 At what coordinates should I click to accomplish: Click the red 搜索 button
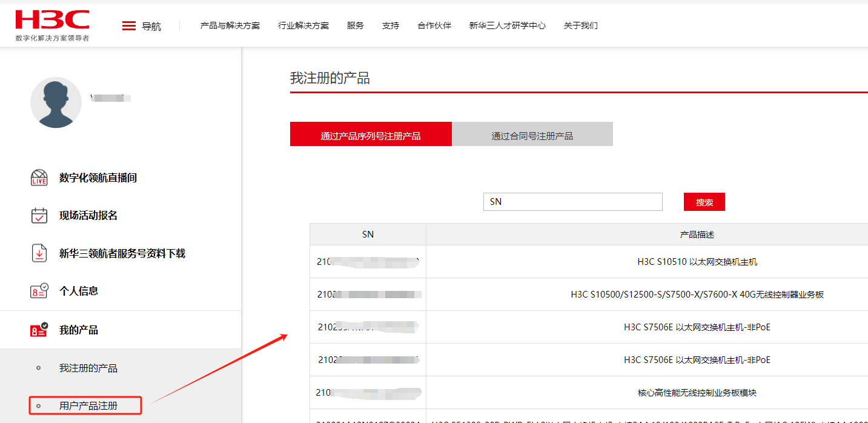pyautogui.click(x=704, y=202)
